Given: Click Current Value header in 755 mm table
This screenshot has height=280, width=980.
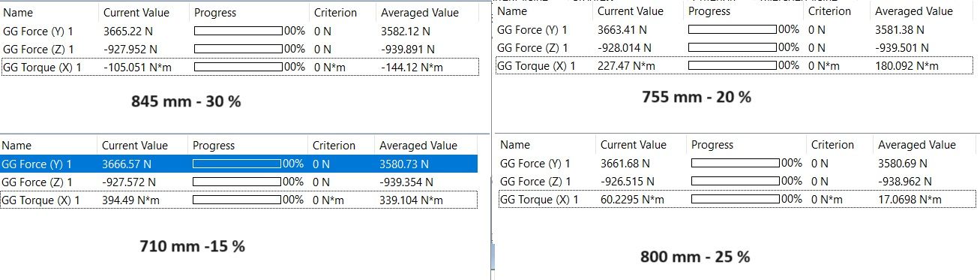Looking at the screenshot, I should point(631,11).
